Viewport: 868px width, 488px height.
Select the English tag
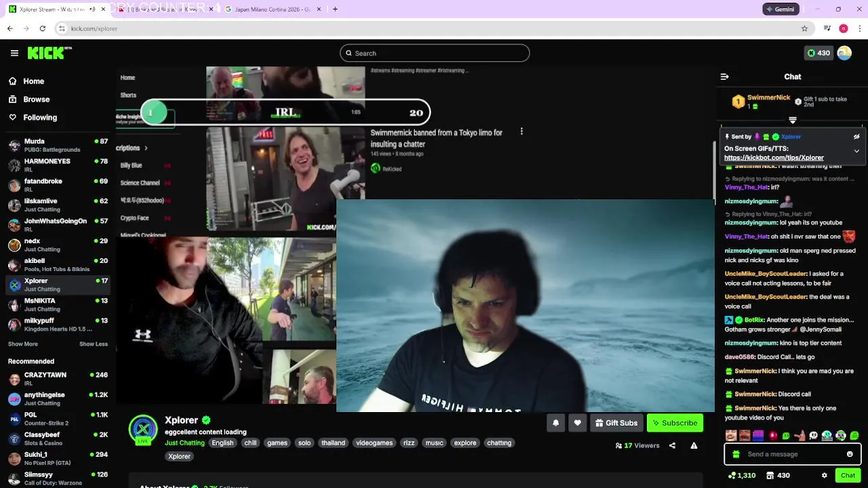[x=222, y=443]
